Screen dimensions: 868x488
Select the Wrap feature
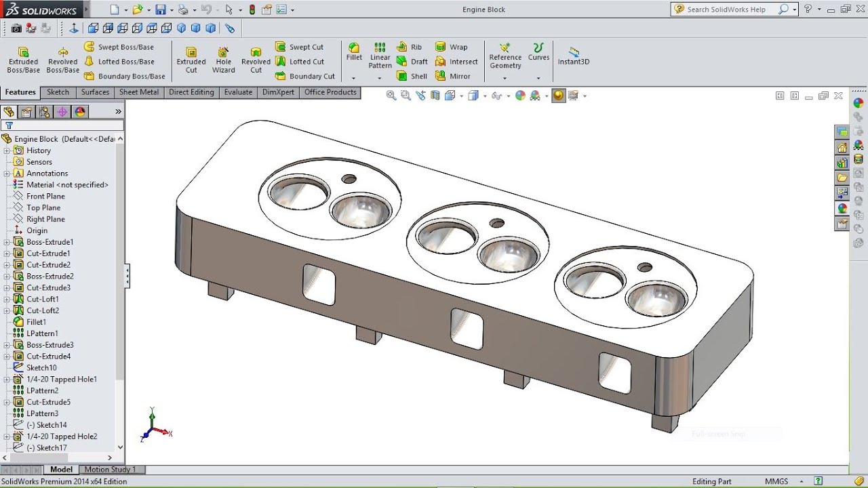[x=451, y=47]
